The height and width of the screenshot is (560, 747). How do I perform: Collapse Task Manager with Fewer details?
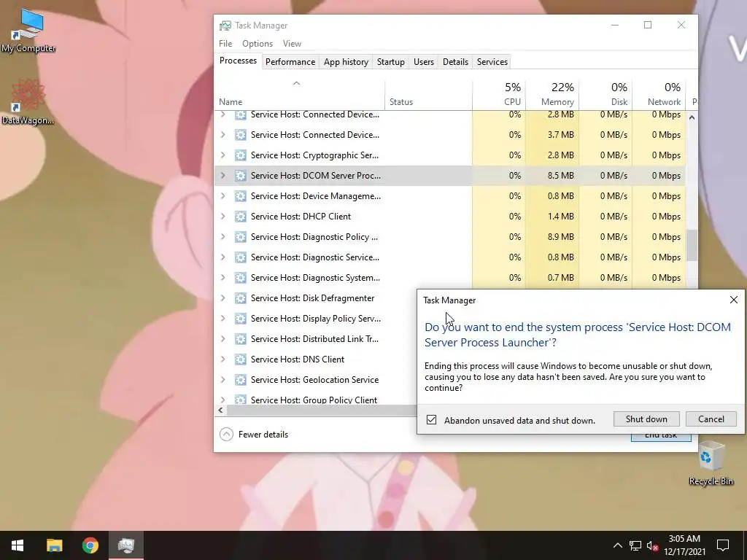click(254, 435)
